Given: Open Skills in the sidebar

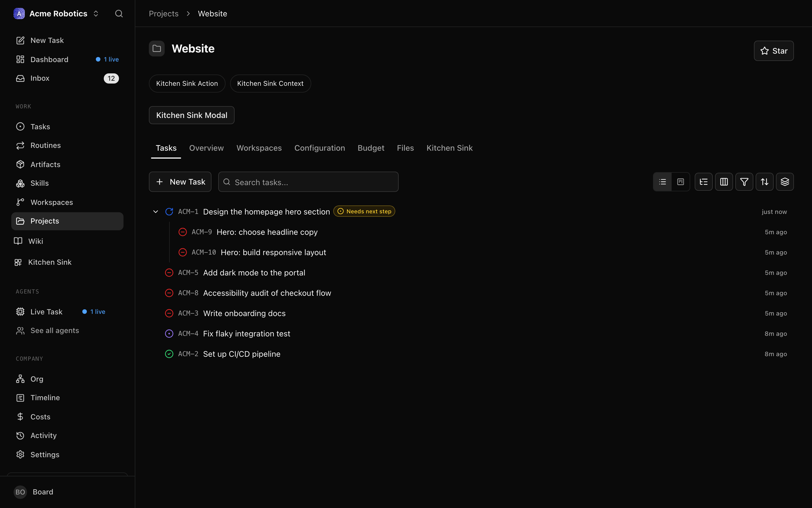Looking at the screenshot, I should point(67,183).
